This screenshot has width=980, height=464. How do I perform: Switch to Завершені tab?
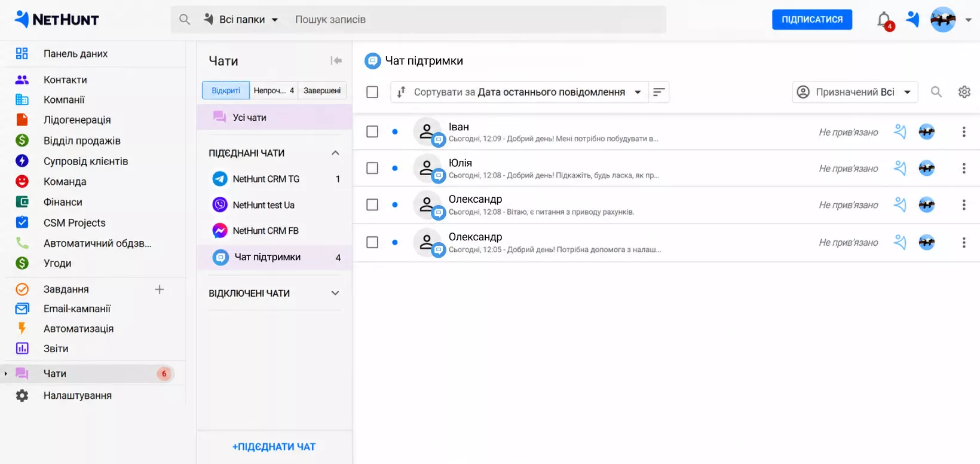point(322,90)
